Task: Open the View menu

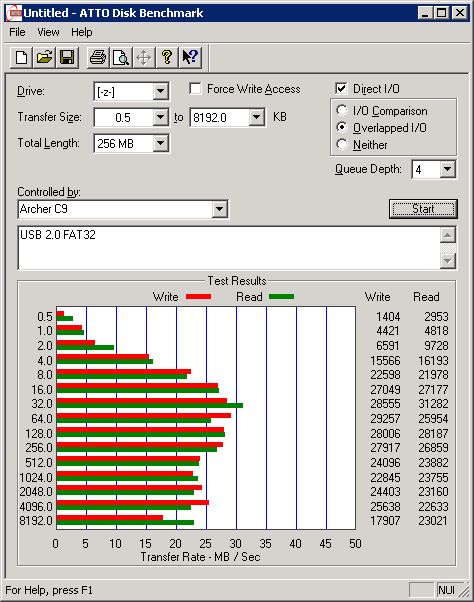Action: pos(48,32)
